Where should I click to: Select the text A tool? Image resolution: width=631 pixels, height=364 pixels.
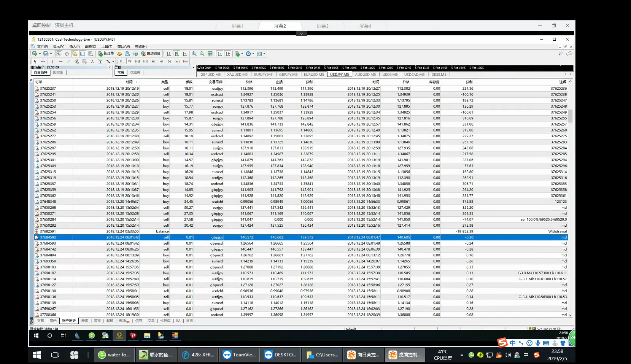(x=92, y=61)
